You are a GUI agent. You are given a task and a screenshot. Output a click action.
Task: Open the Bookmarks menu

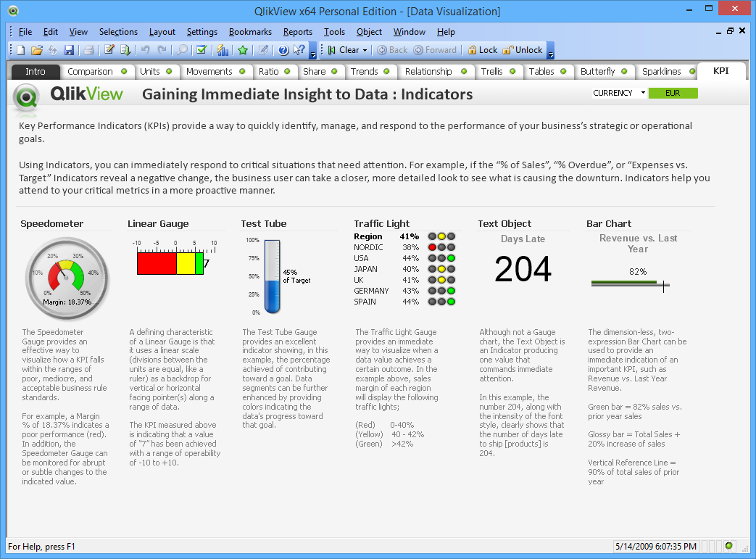250,32
